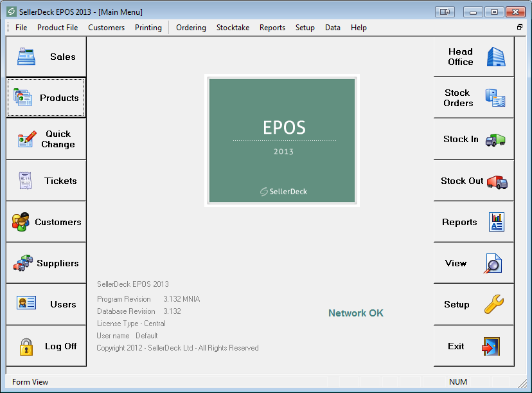
Task: Open Customers using the people icon
Action: [21, 222]
